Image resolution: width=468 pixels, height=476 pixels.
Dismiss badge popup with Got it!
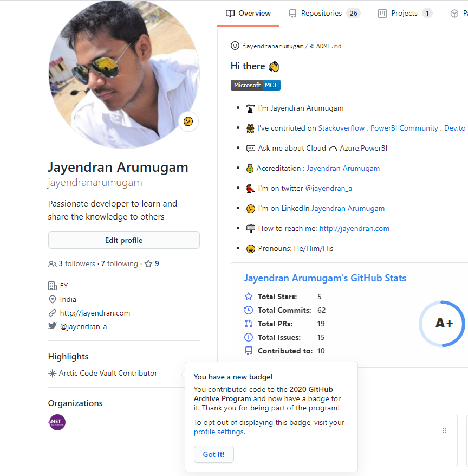pyautogui.click(x=214, y=454)
